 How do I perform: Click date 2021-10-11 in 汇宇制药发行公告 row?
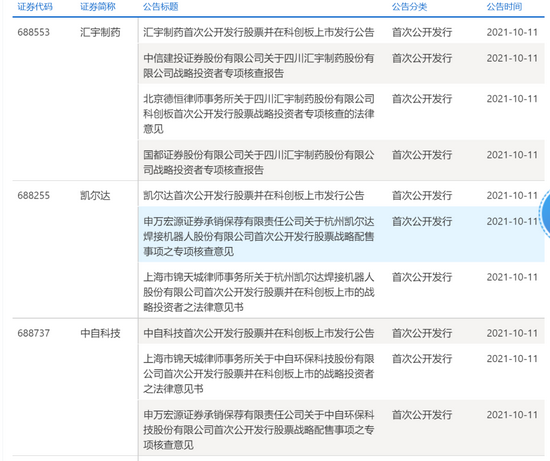[x=512, y=32]
